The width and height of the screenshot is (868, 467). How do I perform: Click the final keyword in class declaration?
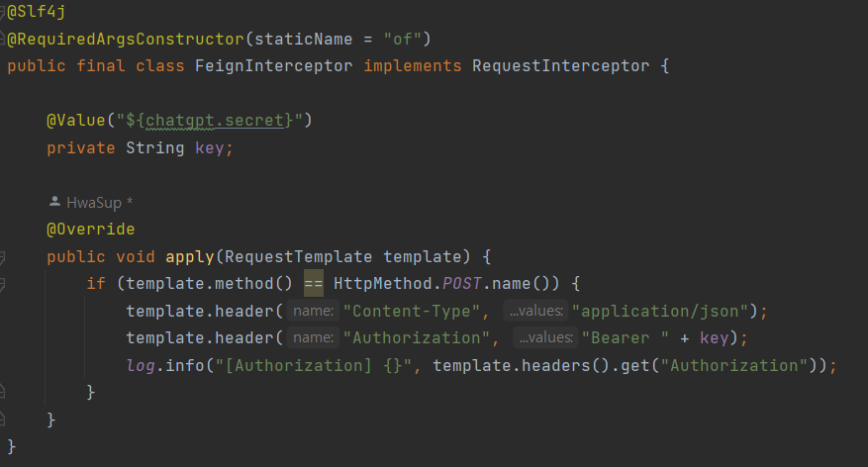(101, 66)
